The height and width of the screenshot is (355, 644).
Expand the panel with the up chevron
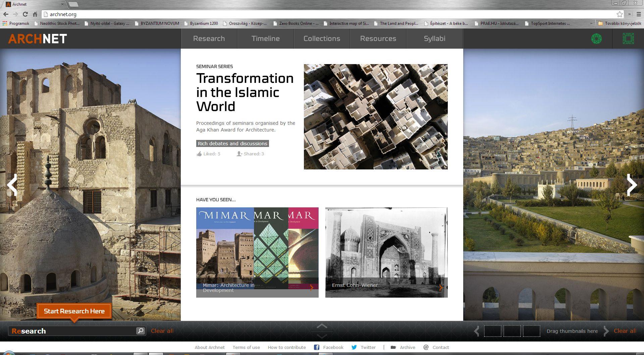[x=322, y=326]
